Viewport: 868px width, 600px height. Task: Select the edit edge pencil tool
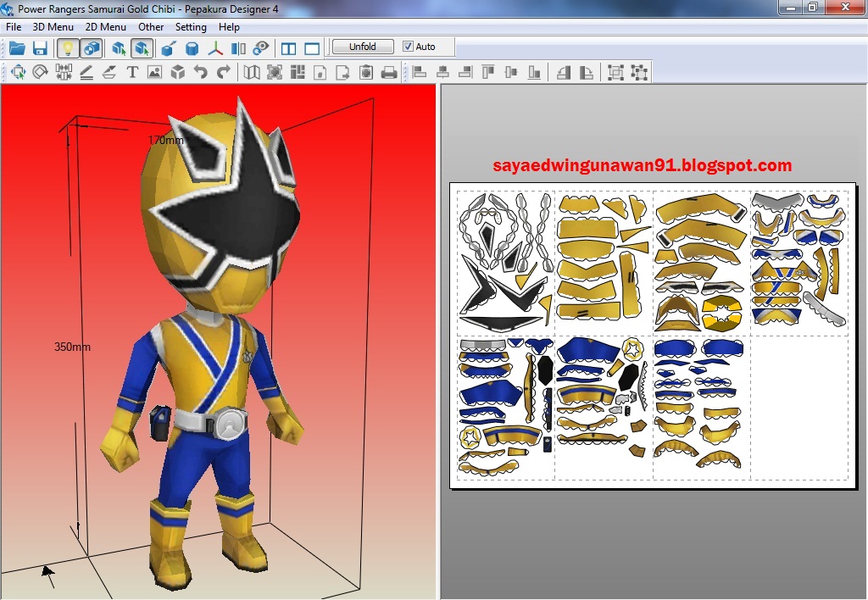pos(86,72)
